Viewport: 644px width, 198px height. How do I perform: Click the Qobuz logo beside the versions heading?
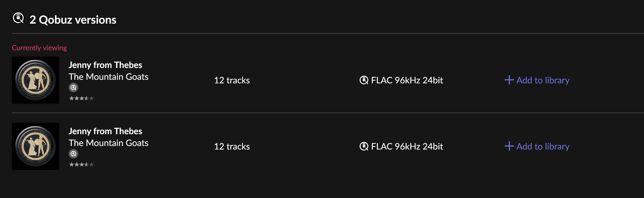tap(18, 18)
